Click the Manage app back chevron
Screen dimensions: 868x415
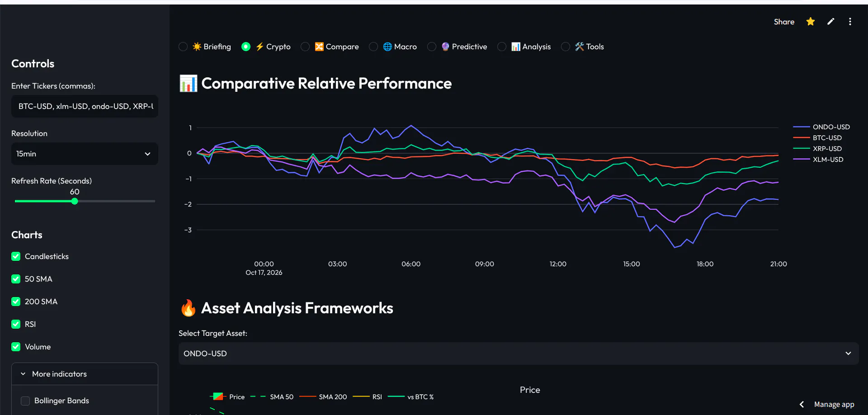(x=802, y=404)
